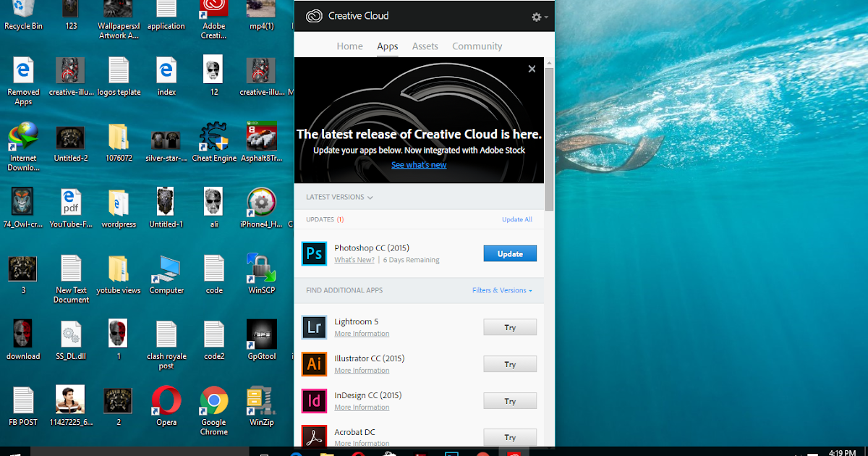The height and width of the screenshot is (456, 868).
Task: Click the Illustrator CC app icon
Action: point(314,364)
